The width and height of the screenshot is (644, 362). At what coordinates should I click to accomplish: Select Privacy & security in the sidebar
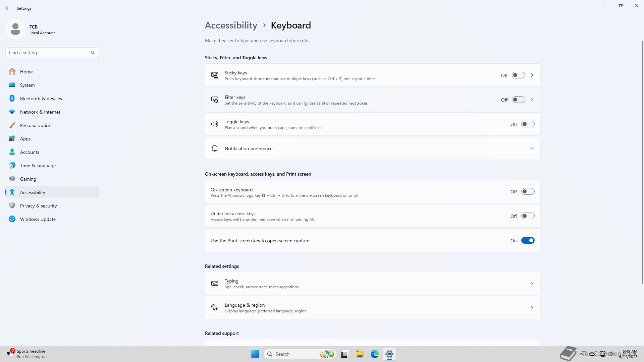tap(38, 206)
